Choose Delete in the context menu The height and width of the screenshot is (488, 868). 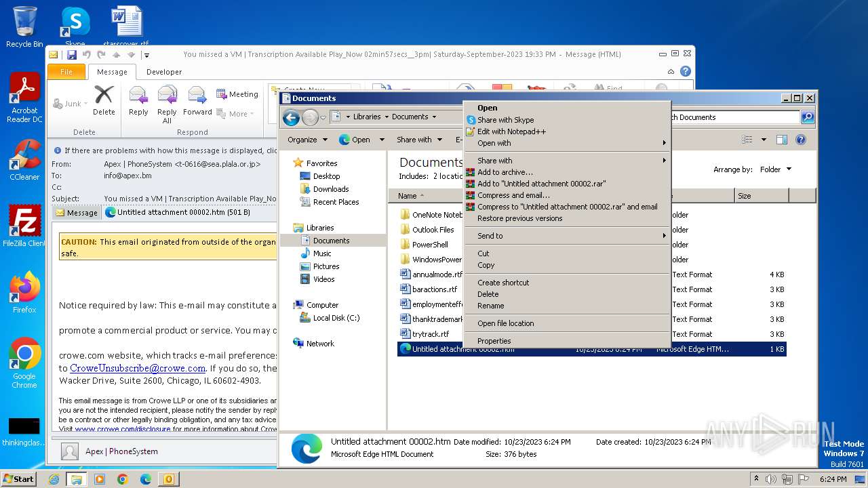click(567, 294)
